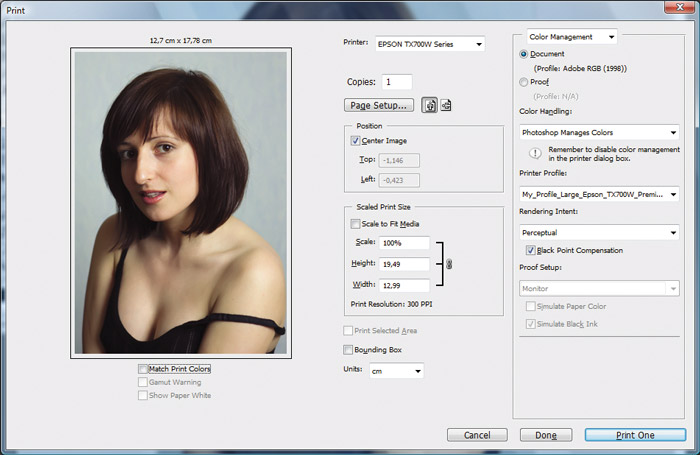
Task: Toggle Black Point Compensation checkbox
Action: 531,250
